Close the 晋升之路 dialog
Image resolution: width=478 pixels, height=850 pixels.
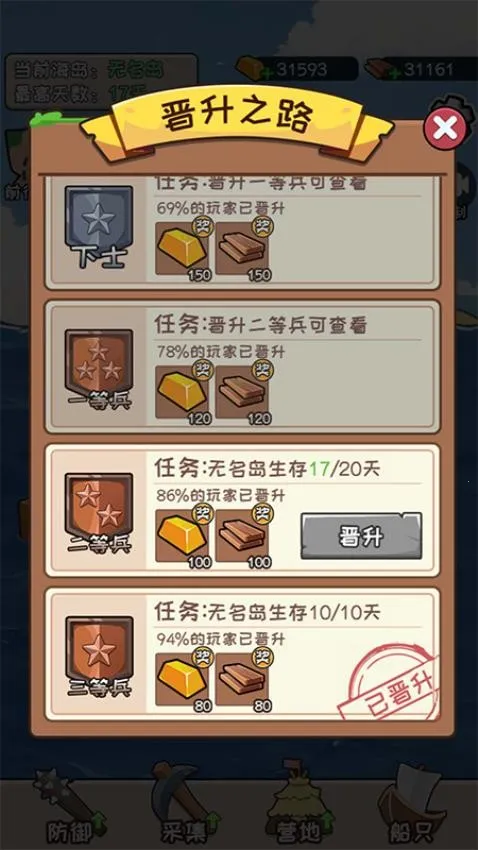tap(445, 128)
